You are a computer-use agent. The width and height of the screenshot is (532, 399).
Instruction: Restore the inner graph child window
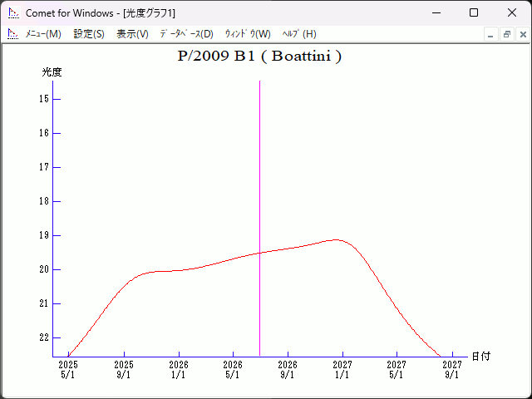[507, 35]
